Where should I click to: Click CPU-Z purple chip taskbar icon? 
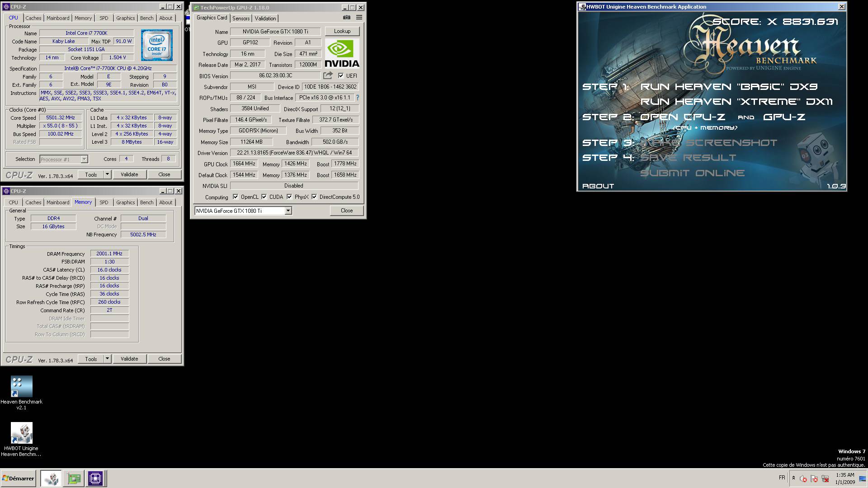[95, 478]
